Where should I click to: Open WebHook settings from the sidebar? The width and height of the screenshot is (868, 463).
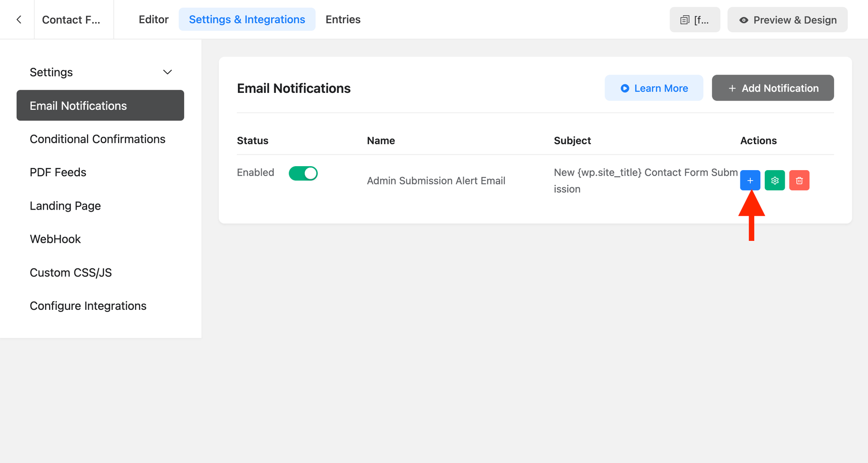(55, 239)
